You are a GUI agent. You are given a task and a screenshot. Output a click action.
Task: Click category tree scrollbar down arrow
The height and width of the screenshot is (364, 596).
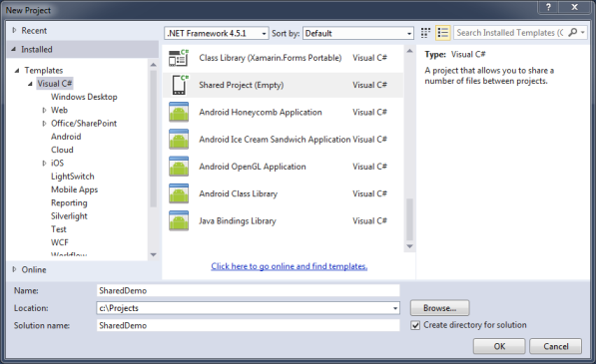pos(154,254)
